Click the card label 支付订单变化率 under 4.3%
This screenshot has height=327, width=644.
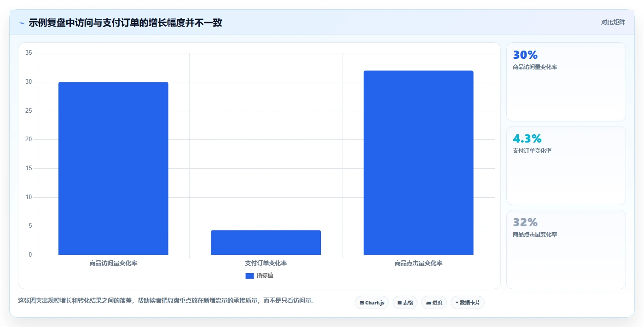tap(532, 151)
